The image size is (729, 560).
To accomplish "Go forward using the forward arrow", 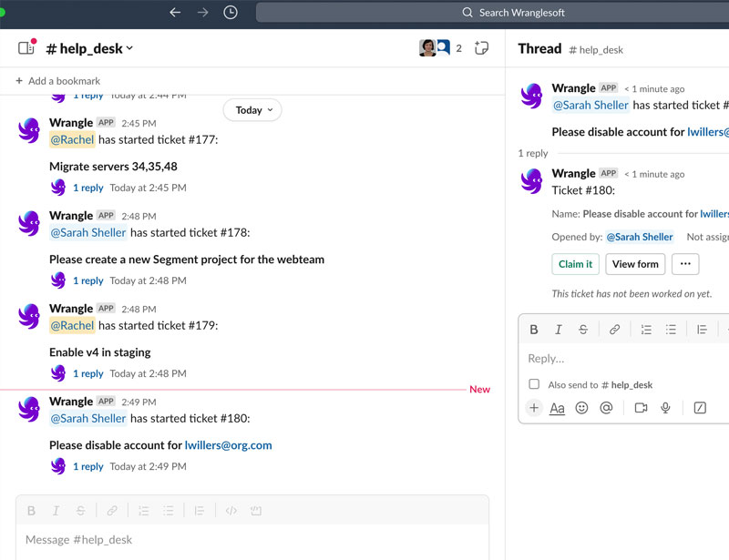I will pyautogui.click(x=202, y=13).
